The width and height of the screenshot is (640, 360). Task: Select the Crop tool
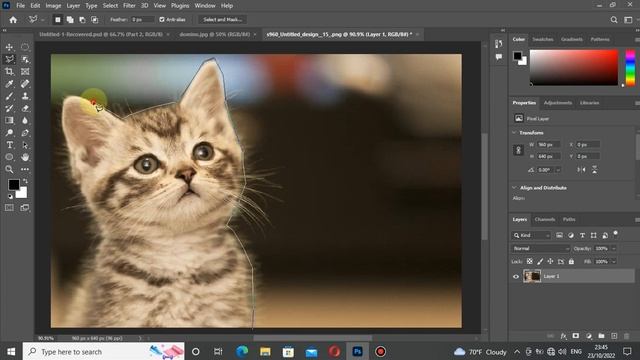click(x=9, y=72)
